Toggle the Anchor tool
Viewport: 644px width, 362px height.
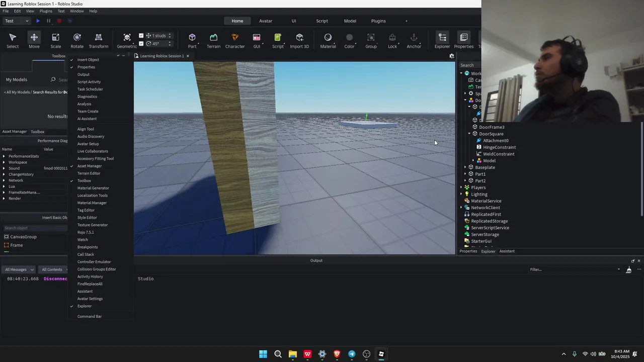tap(414, 41)
